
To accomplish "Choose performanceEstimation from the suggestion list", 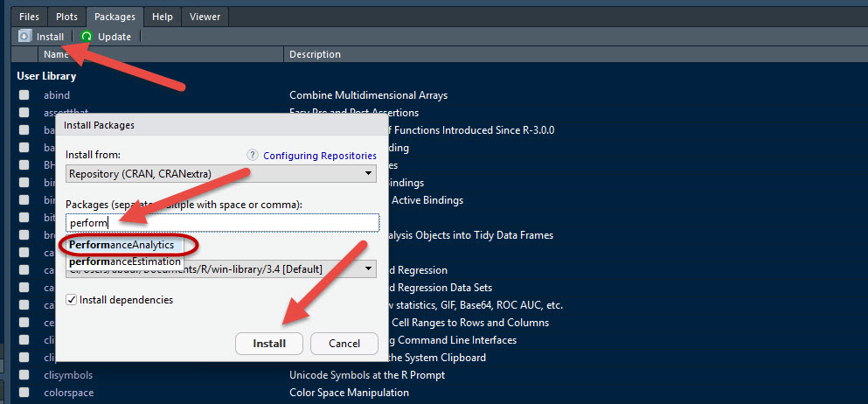I will tap(125, 261).
